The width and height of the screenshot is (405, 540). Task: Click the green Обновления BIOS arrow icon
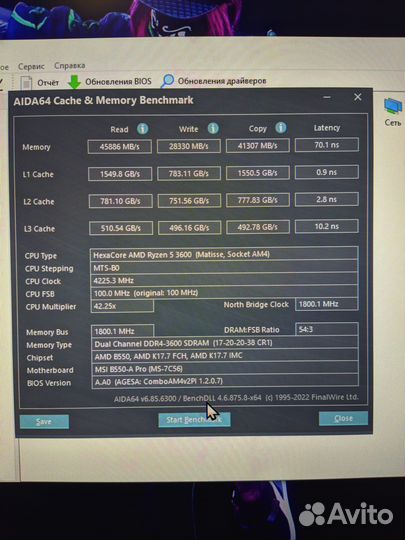pyautogui.click(x=74, y=82)
